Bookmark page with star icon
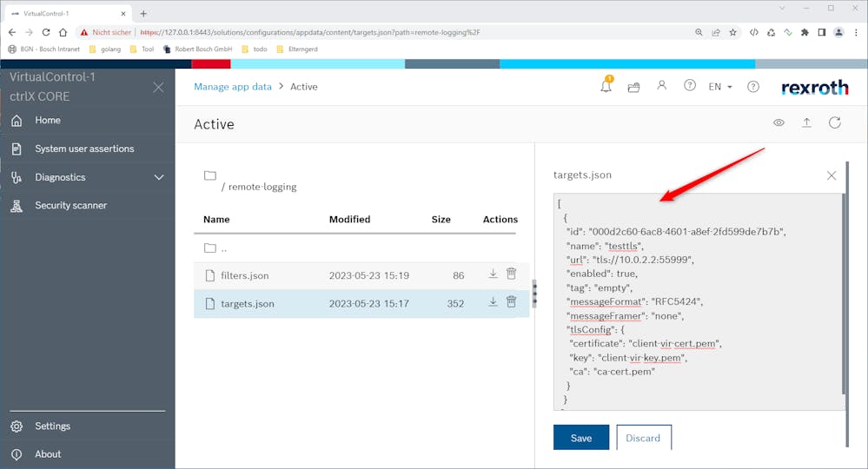 (733, 32)
